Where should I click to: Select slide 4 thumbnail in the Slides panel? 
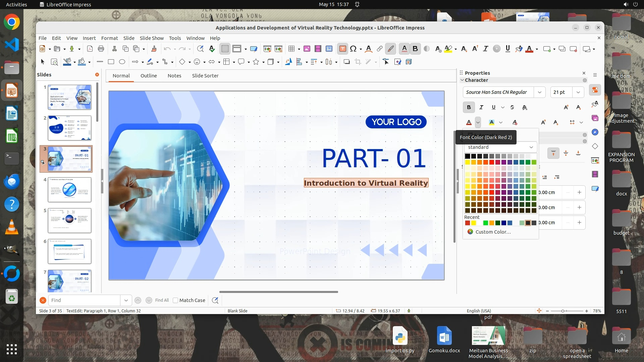[69, 190]
